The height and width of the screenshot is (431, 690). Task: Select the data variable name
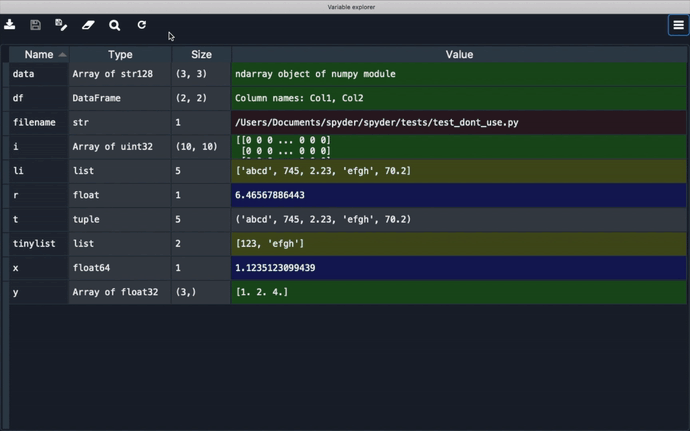tap(38, 74)
